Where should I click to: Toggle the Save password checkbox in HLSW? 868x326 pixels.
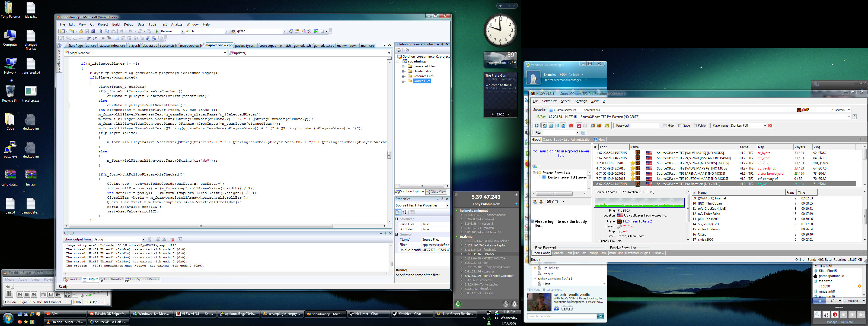pos(680,126)
